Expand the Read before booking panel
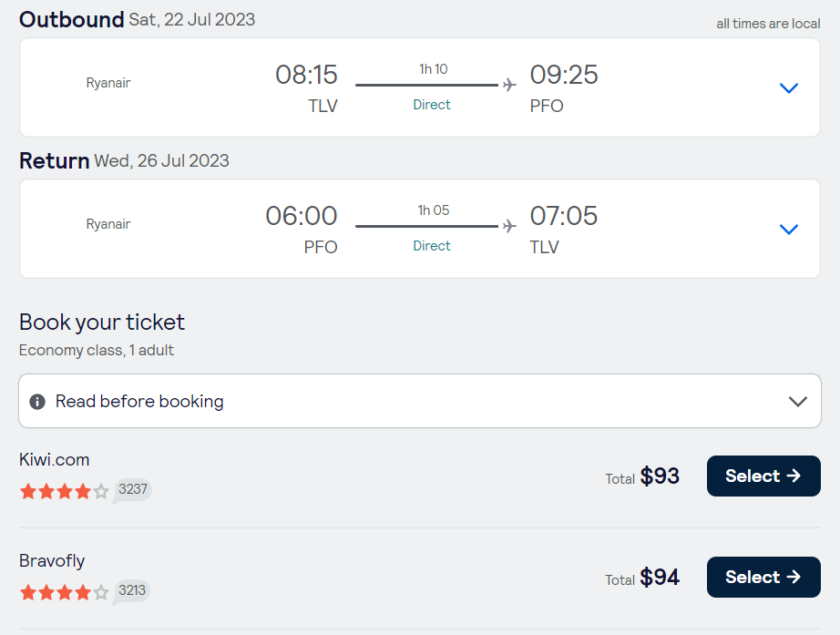 (x=798, y=401)
